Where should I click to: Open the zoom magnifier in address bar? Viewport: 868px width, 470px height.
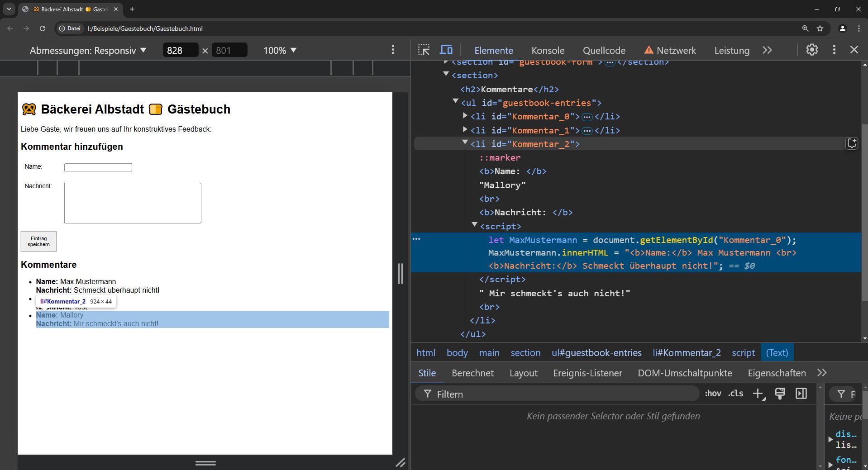click(805, 28)
